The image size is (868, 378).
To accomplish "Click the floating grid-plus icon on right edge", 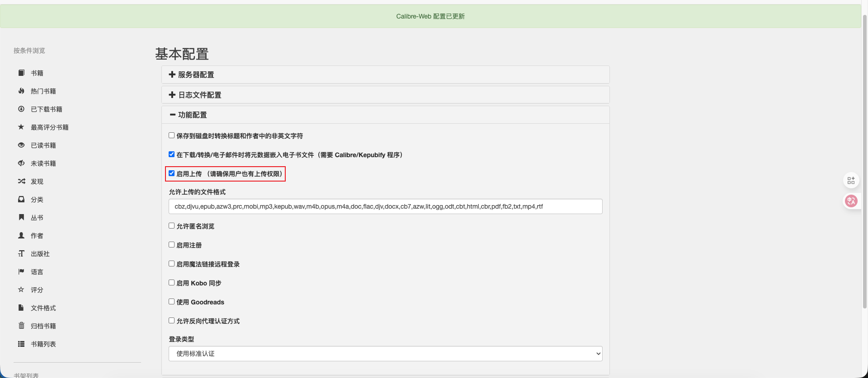I will (851, 181).
